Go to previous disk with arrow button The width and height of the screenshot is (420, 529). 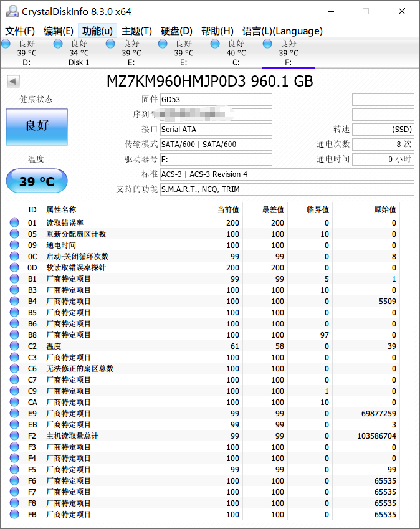click(x=13, y=81)
